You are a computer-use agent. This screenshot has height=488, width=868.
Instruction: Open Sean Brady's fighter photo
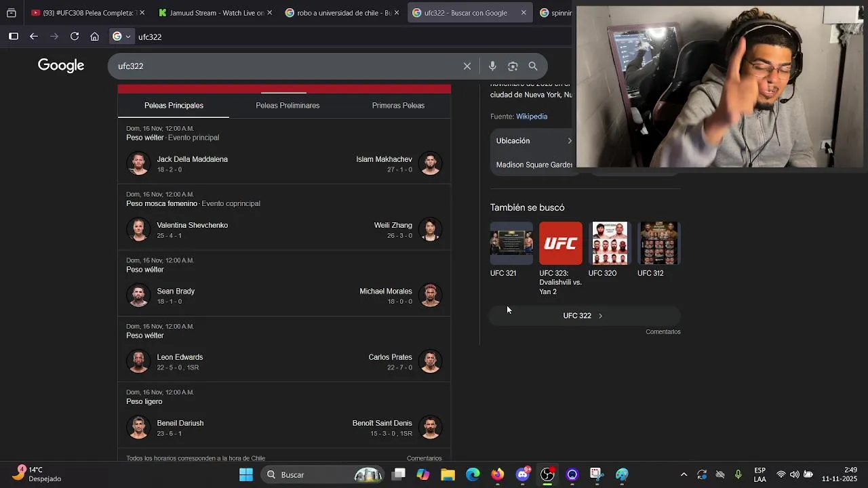[138, 295]
